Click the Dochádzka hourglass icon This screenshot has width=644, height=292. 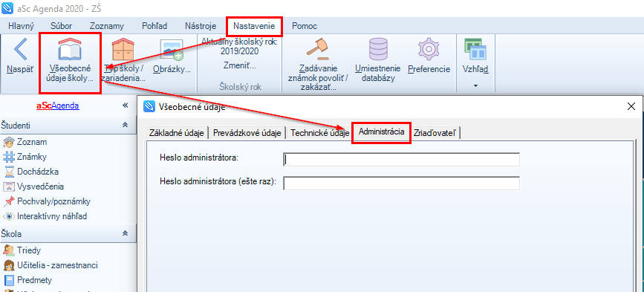[9, 172]
